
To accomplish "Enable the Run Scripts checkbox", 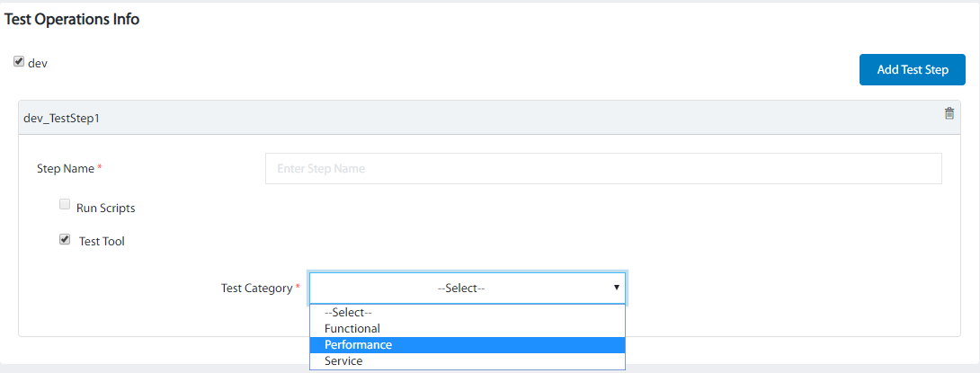I will tap(65, 205).
